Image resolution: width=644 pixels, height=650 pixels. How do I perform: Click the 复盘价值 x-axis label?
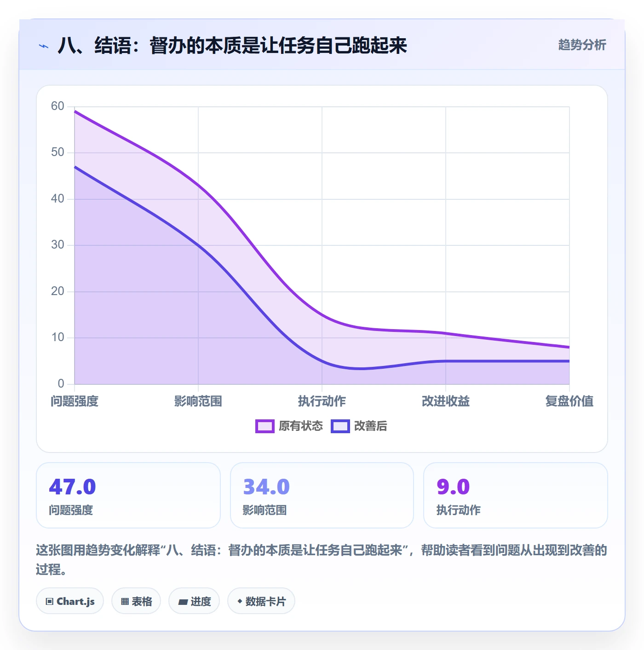pyautogui.click(x=569, y=401)
